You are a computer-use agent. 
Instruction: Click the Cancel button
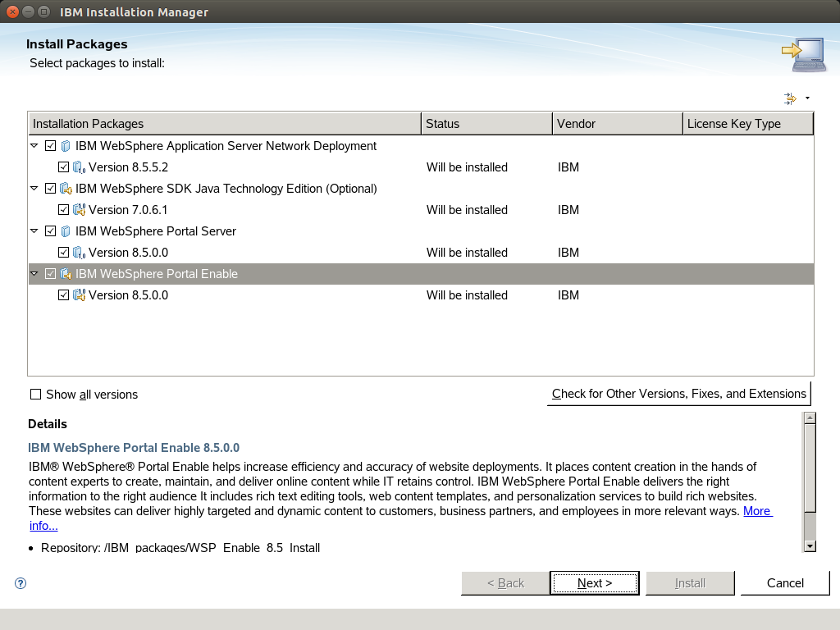click(x=785, y=583)
